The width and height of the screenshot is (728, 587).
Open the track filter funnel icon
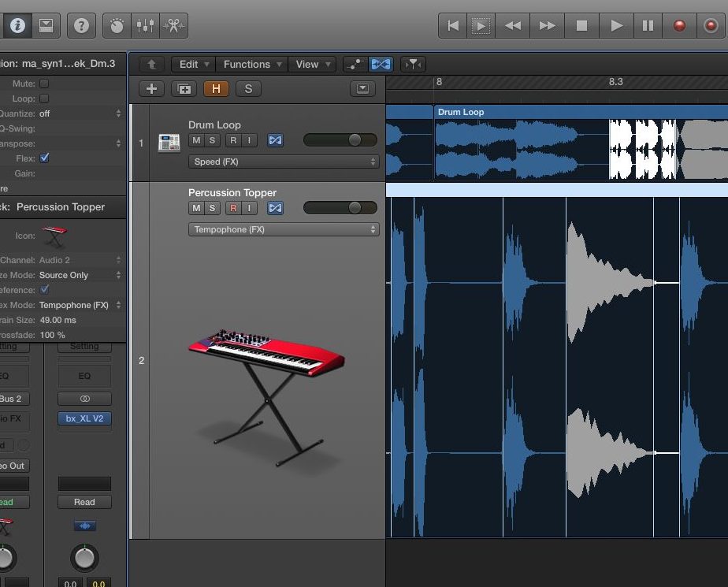coord(413,64)
